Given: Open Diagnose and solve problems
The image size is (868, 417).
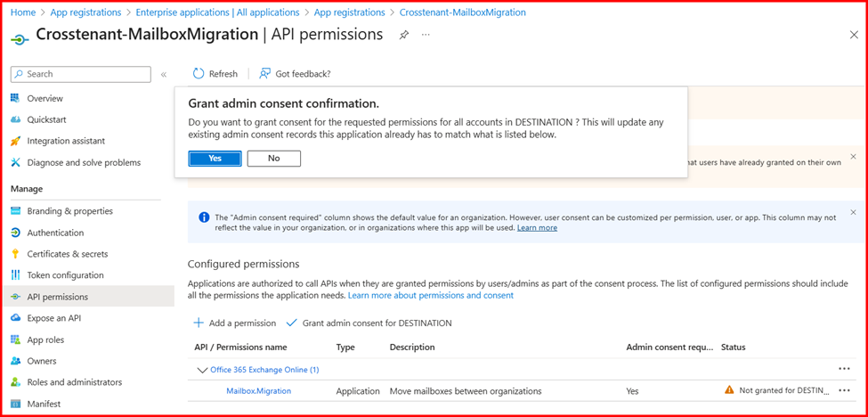Looking at the screenshot, I should coord(84,162).
